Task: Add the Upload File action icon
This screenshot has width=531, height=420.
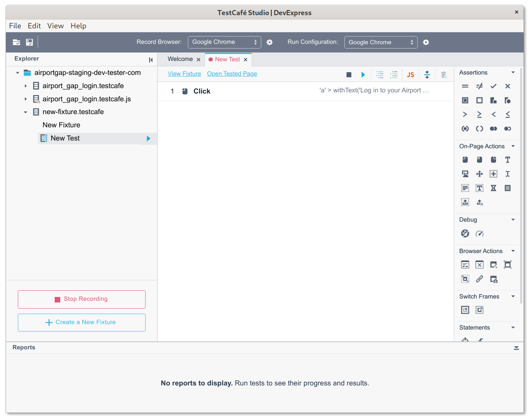Action: [x=465, y=202]
